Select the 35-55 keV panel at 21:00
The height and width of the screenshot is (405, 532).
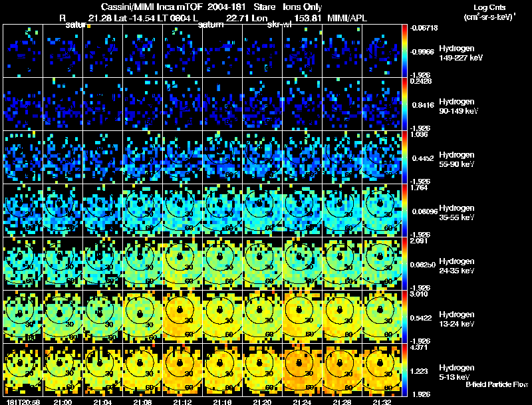(x=63, y=211)
